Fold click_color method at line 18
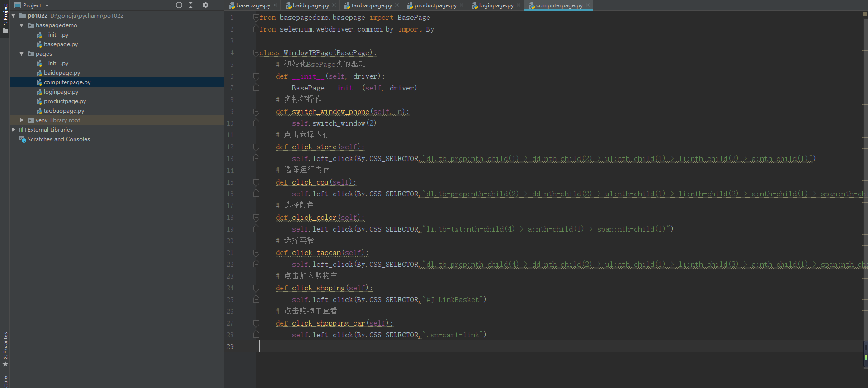 pos(256,218)
